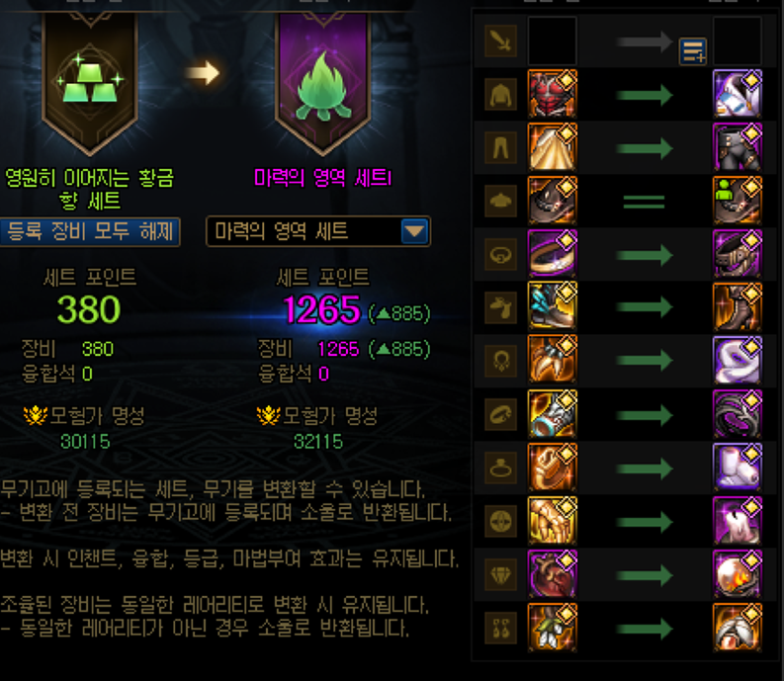784x681 pixels.
Task: Select the converted white robe top icon
Action: tap(737, 94)
